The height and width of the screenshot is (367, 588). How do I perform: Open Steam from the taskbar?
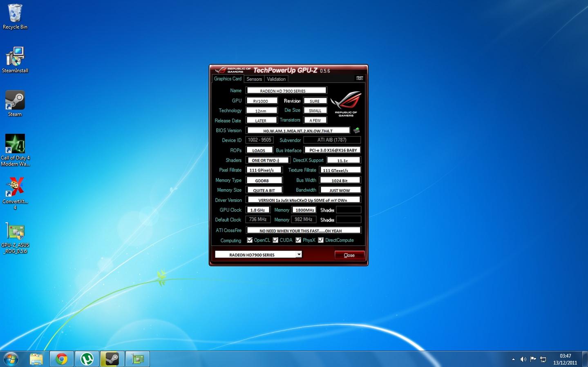tap(112, 359)
